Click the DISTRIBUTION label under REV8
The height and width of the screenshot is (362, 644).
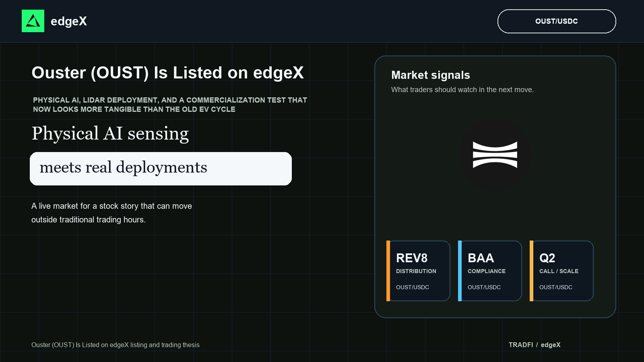coord(416,271)
